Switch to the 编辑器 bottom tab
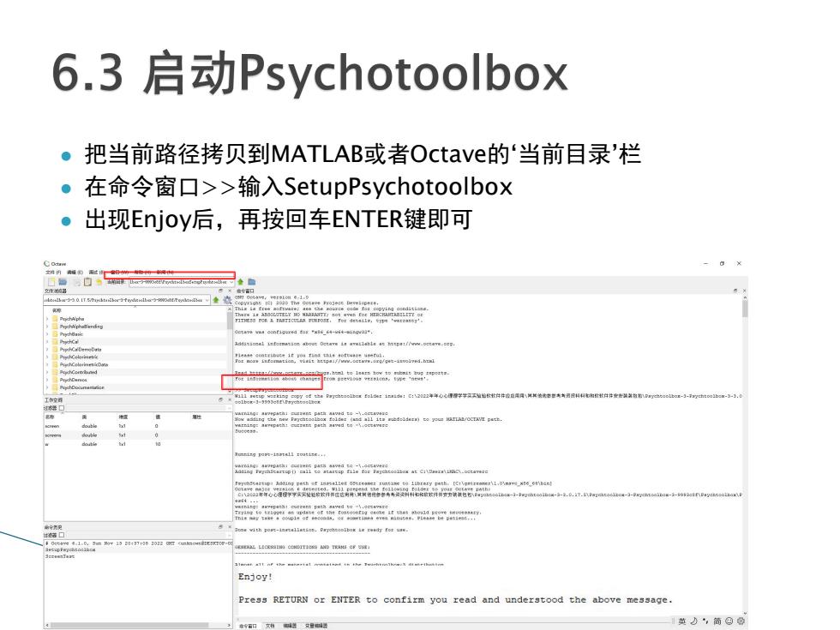The image size is (840, 630). [290, 625]
